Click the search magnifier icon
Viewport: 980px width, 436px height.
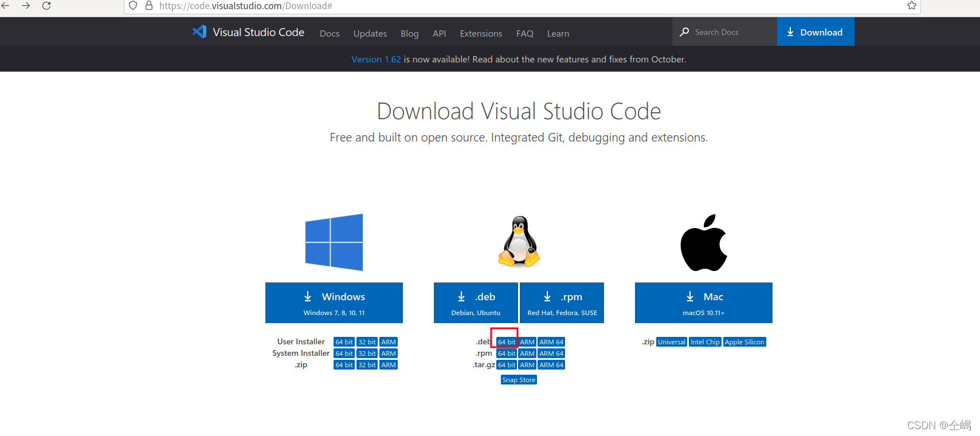[684, 32]
